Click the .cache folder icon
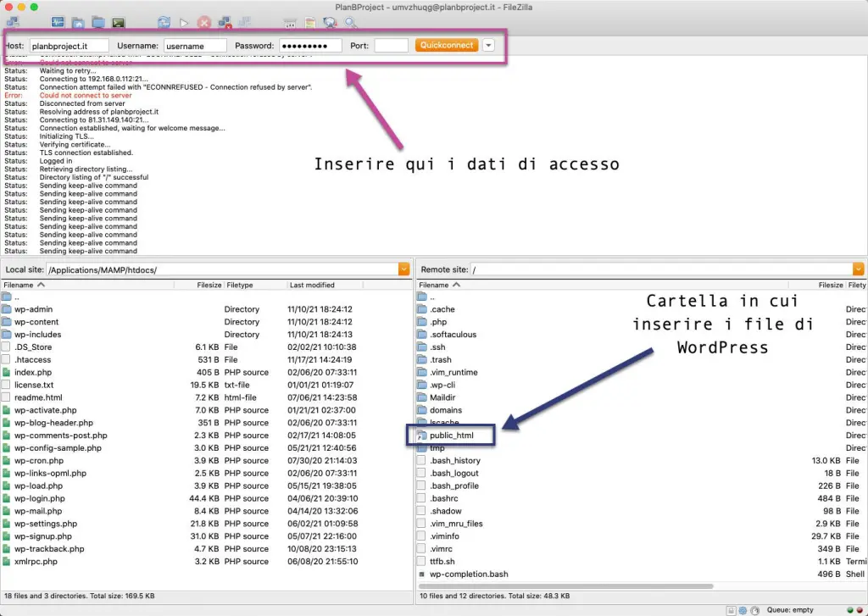The width and height of the screenshot is (868, 616). pyautogui.click(x=422, y=308)
